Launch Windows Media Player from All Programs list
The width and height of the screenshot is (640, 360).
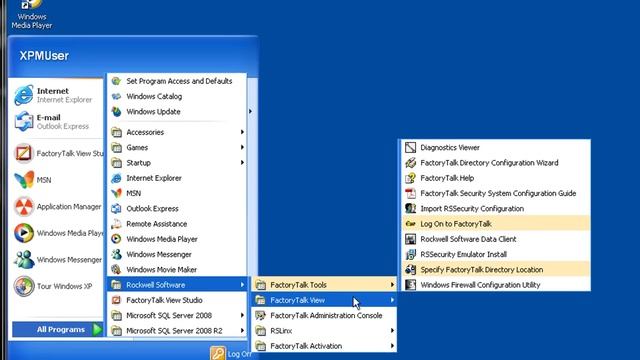177,239
